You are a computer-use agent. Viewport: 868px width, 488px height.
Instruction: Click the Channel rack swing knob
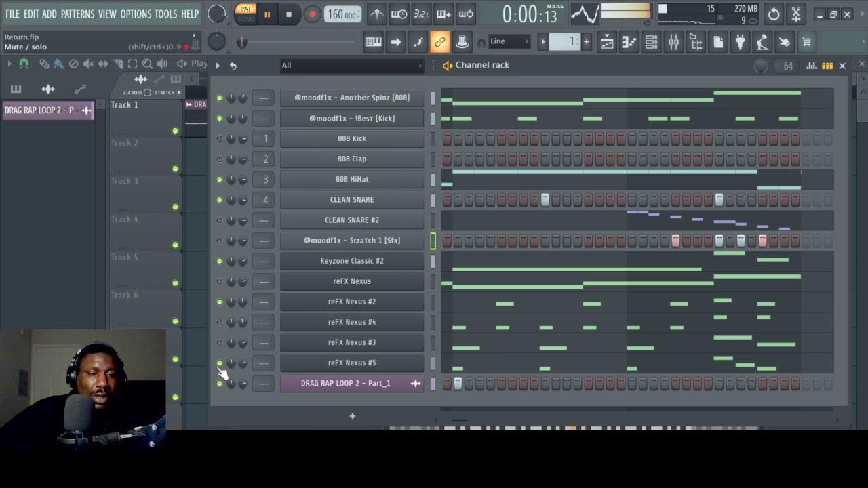pyautogui.click(x=761, y=66)
